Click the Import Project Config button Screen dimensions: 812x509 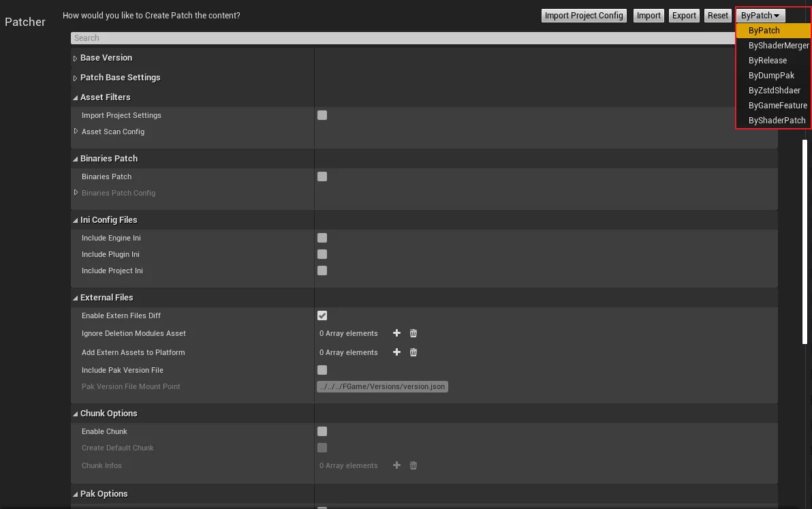click(x=584, y=16)
